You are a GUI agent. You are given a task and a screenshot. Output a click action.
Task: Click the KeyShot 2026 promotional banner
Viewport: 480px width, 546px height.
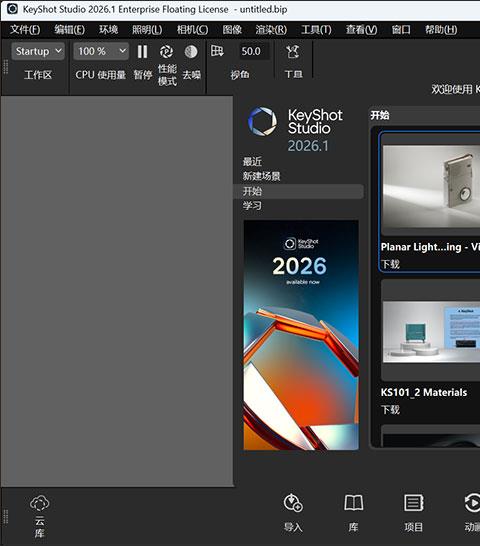301,335
